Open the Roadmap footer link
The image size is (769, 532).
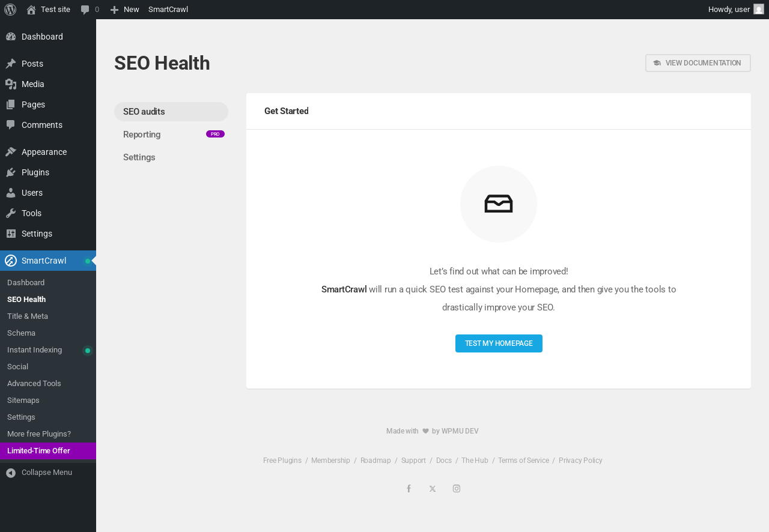point(375,461)
